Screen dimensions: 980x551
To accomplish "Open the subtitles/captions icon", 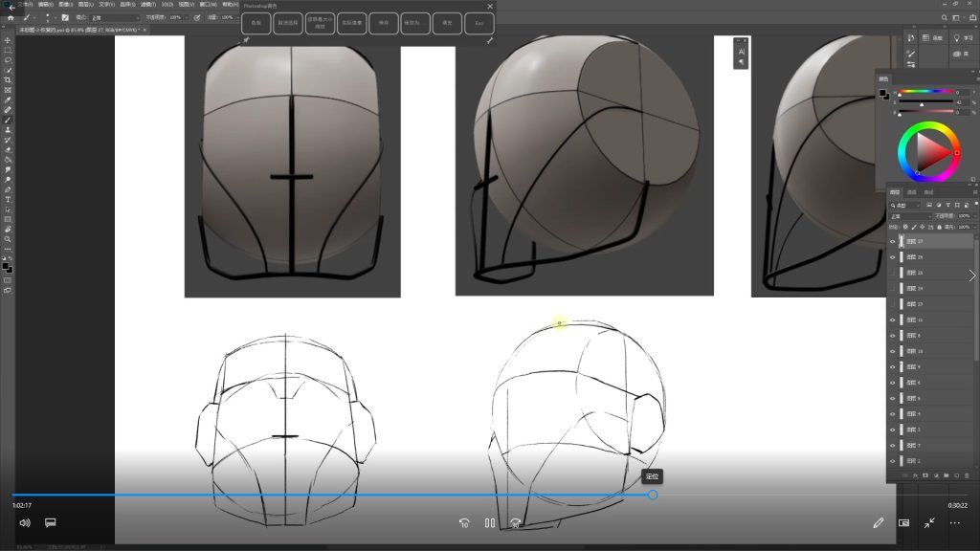I will 51,523.
